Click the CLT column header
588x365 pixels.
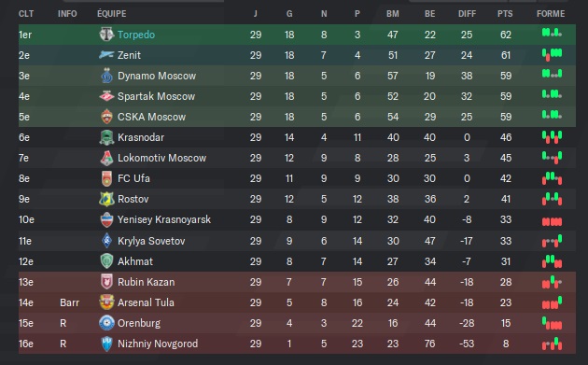[26, 14]
